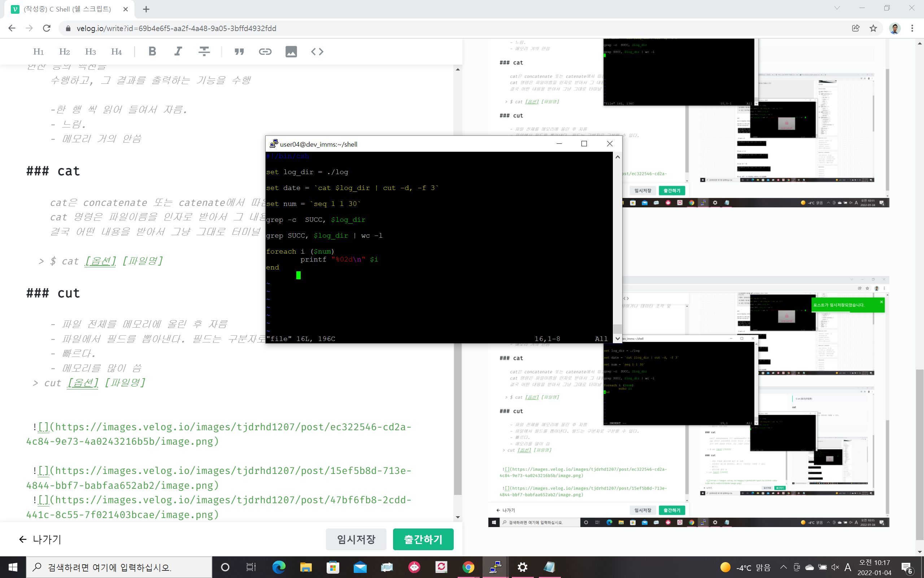924x578 pixels.
Task: Open Chrome tab search chevron
Action: [x=837, y=8]
